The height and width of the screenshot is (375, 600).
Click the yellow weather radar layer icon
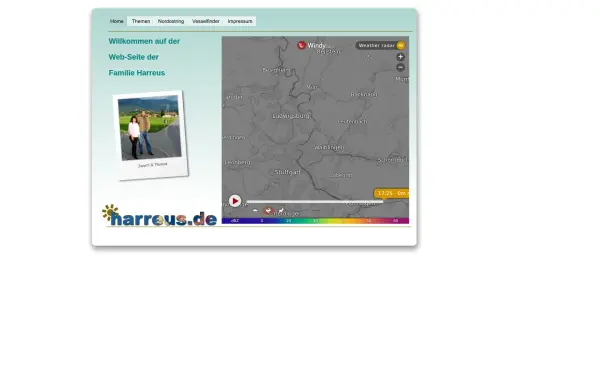(401, 45)
